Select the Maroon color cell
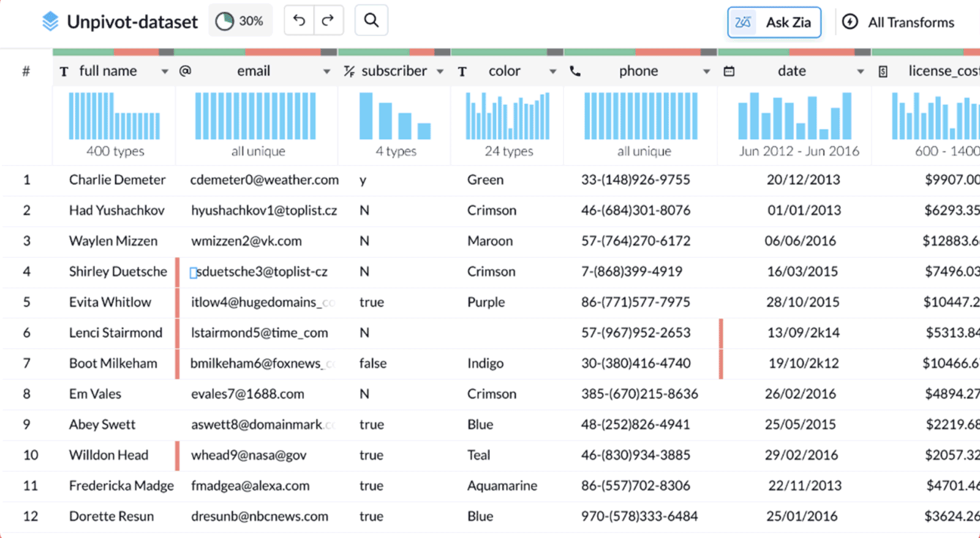Viewport: 980px width, 538px height. point(490,241)
